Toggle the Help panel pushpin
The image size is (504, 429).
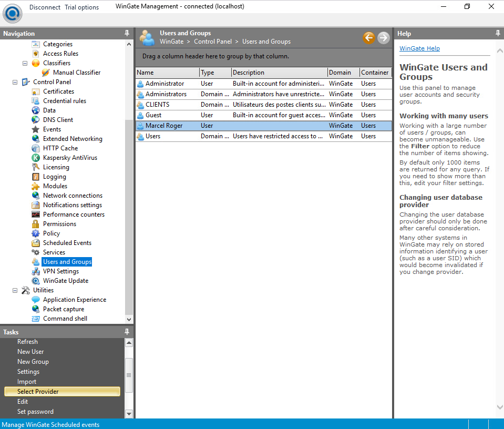pos(498,33)
